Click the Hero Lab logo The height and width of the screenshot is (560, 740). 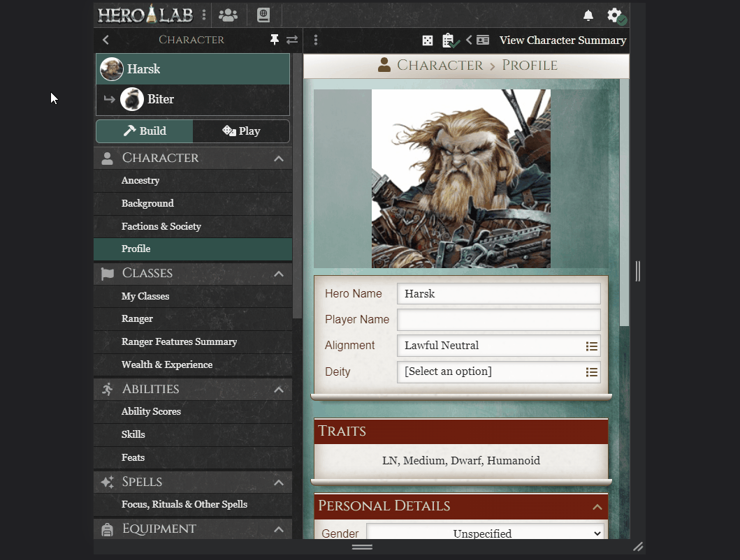click(145, 15)
